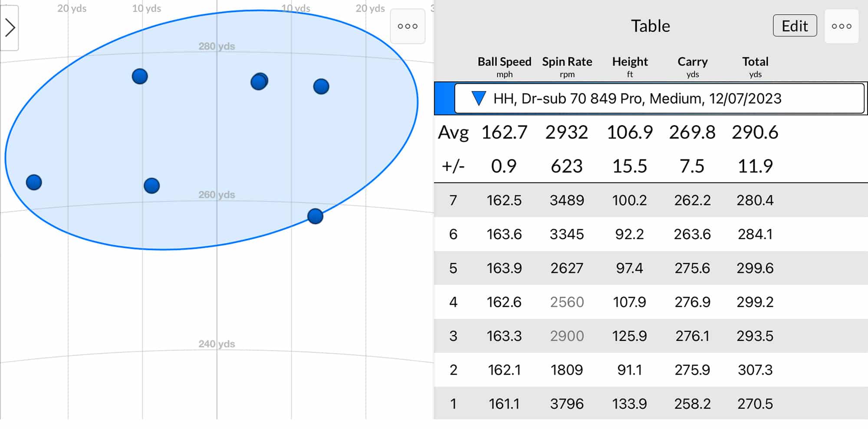
Task: Click the shot dispersion ellipse
Action: point(208,130)
